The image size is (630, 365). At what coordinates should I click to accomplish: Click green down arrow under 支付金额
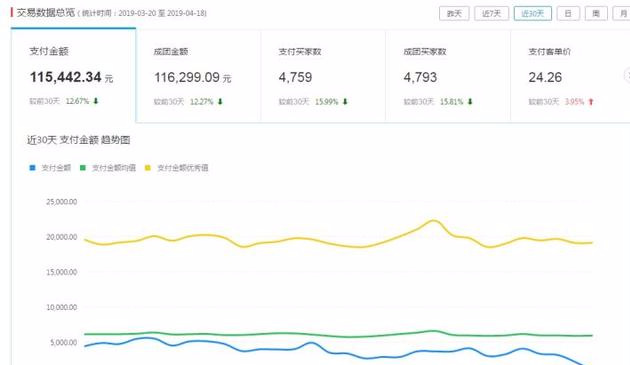tap(96, 101)
